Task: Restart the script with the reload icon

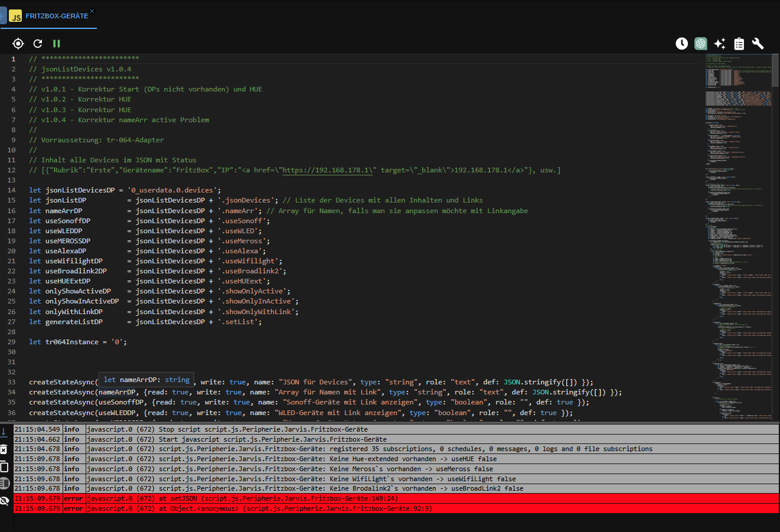Action: [x=38, y=43]
